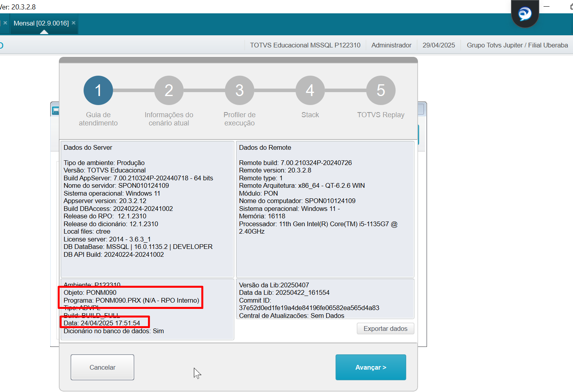Click the 'Informações do cenário atual' label
The image size is (573, 392).
169,119
